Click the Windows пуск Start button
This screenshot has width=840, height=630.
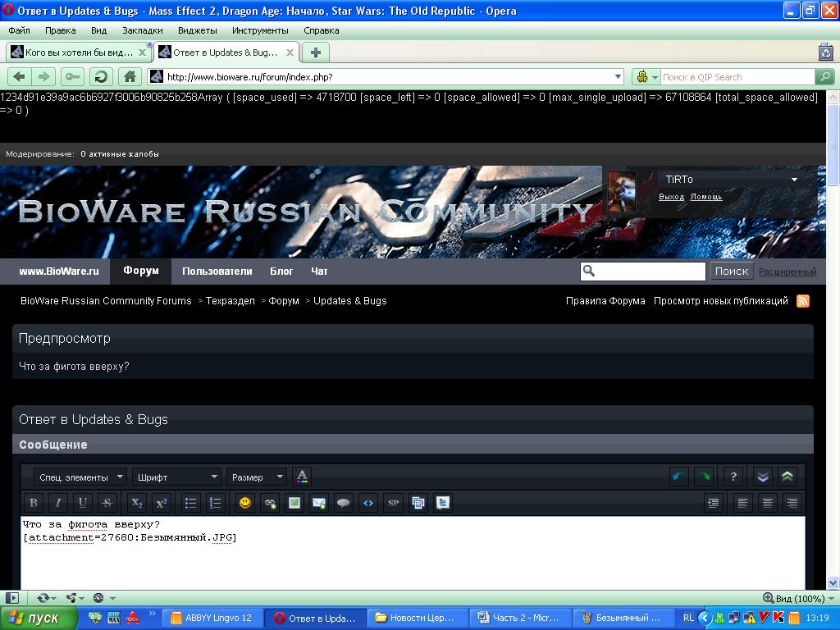pyautogui.click(x=39, y=618)
